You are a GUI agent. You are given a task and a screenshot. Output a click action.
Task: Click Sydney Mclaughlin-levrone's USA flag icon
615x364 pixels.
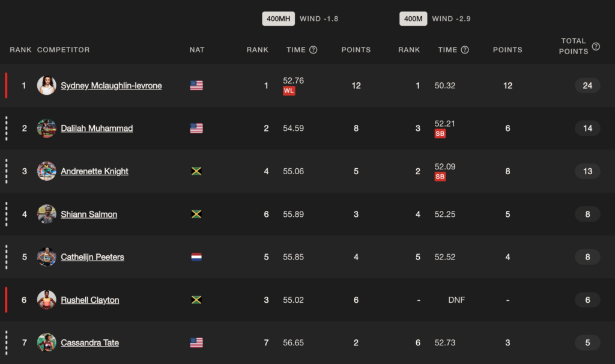(196, 85)
